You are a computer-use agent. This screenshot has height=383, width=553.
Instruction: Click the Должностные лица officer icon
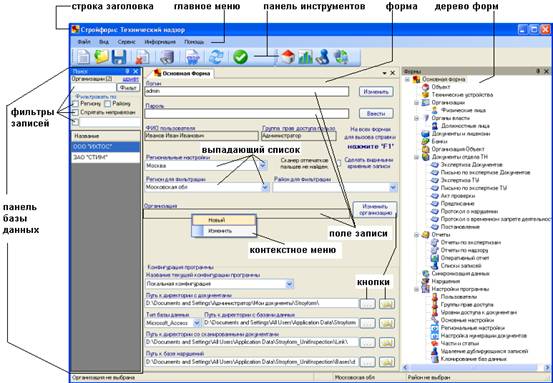click(x=435, y=126)
